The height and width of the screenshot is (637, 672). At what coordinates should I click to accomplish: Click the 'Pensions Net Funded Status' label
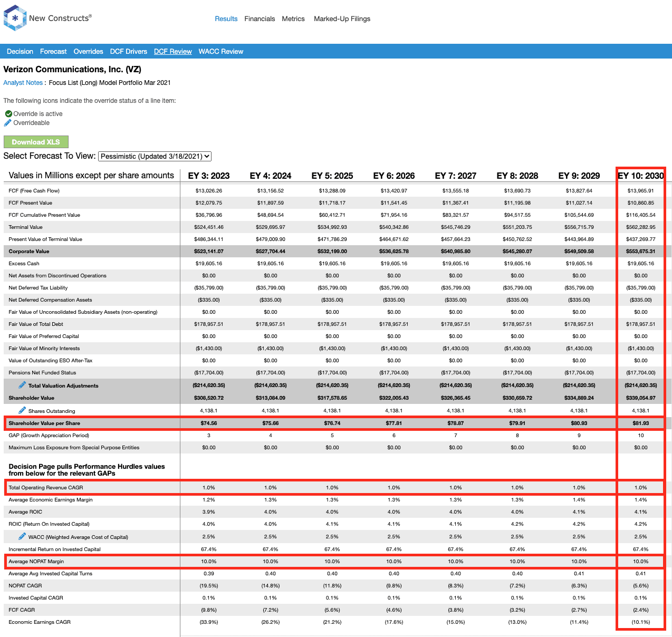pyautogui.click(x=43, y=373)
